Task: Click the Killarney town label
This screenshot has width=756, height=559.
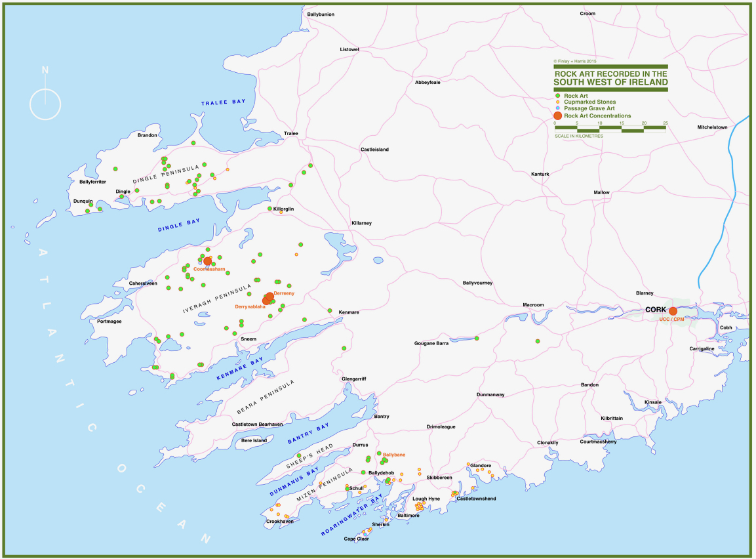Action: click(x=361, y=223)
